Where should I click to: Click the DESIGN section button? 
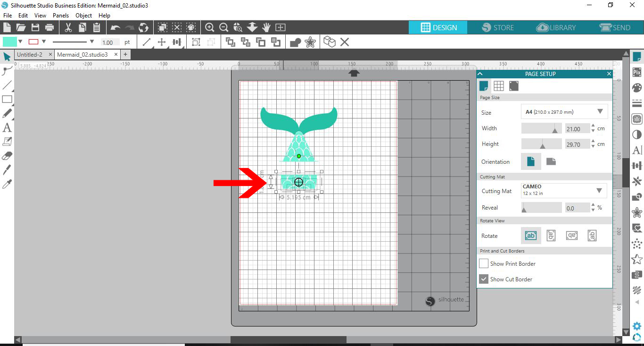pos(438,27)
